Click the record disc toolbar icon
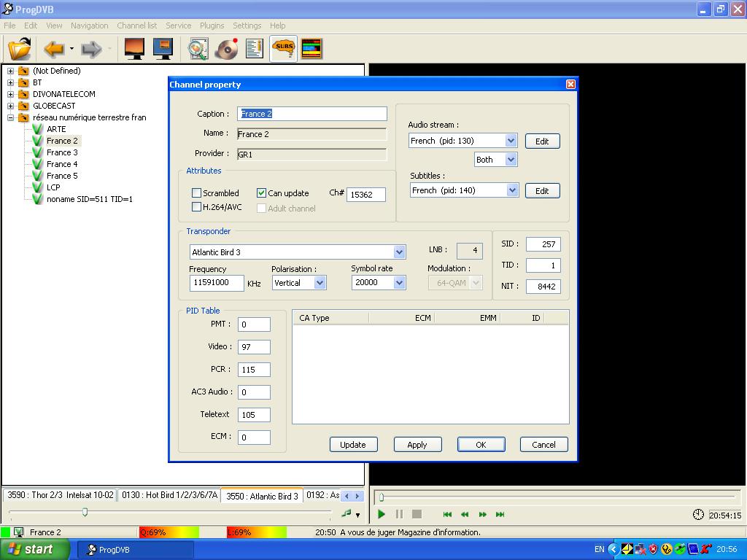747x560 pixels. (226, 49)
